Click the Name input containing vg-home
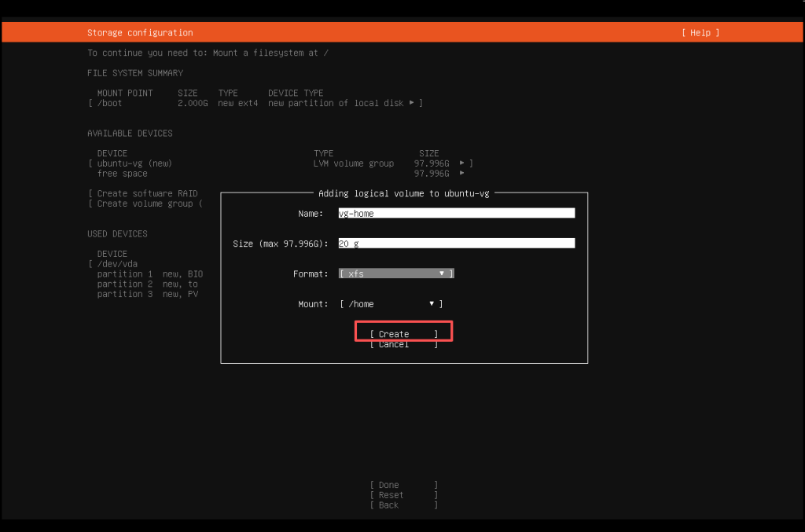 tap(456, 212)
